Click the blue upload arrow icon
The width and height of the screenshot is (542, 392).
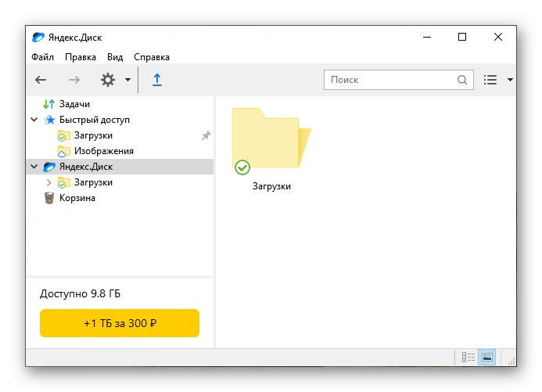(x=157, y=80)
